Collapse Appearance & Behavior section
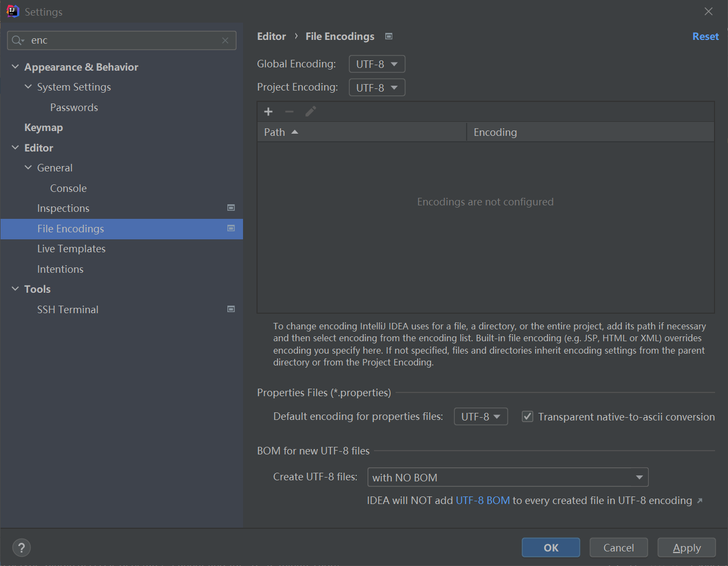Viewport: 728px width, 566px height. [x=15, y=67]
